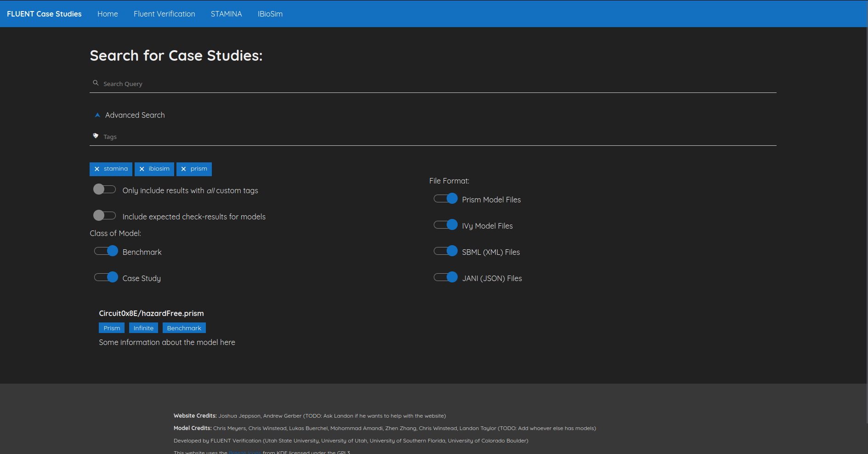Turn off the Case Study class toggle
This screenshot has width=868, height=454.
point(106,277)
